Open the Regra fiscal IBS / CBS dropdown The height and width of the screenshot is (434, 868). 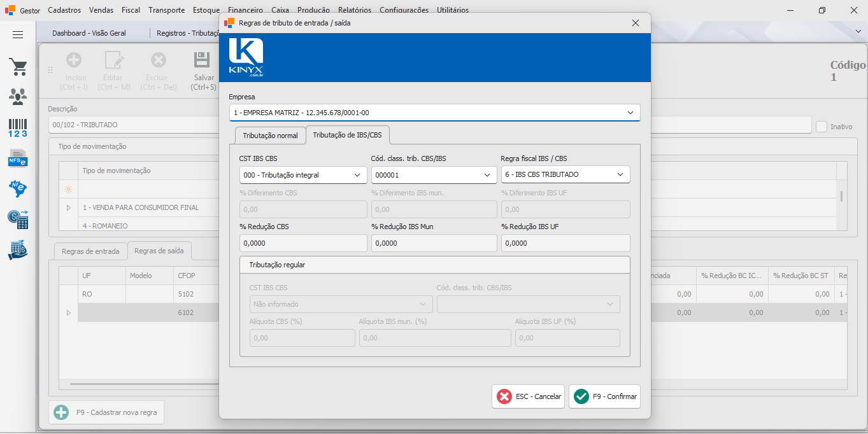point(620,174)
